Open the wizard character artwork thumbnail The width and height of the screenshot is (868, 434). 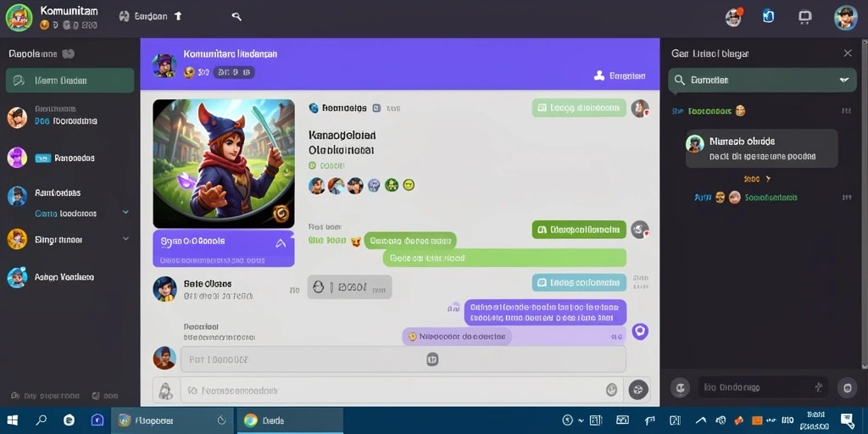(224, 164)
